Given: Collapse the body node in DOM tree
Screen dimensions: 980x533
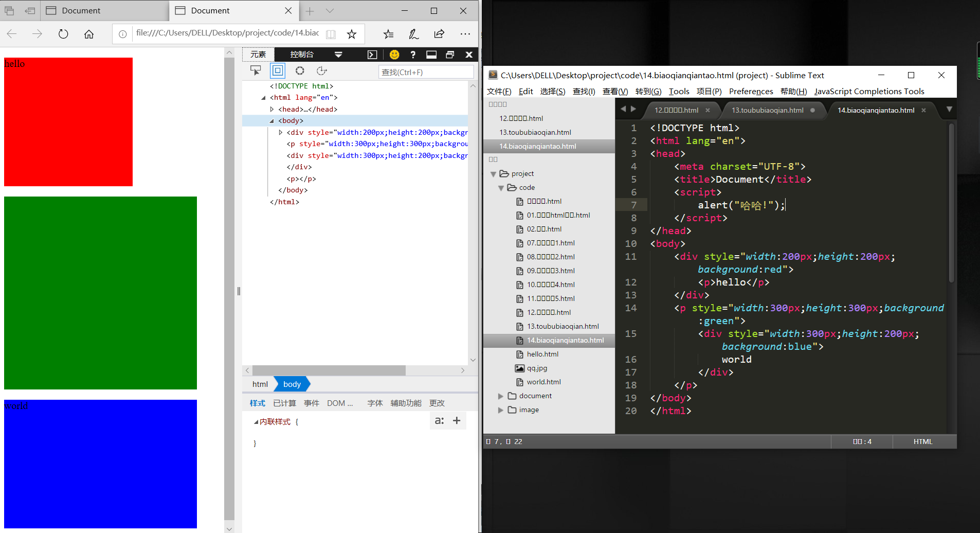Looking at the screenshot, I should point(272,121).
